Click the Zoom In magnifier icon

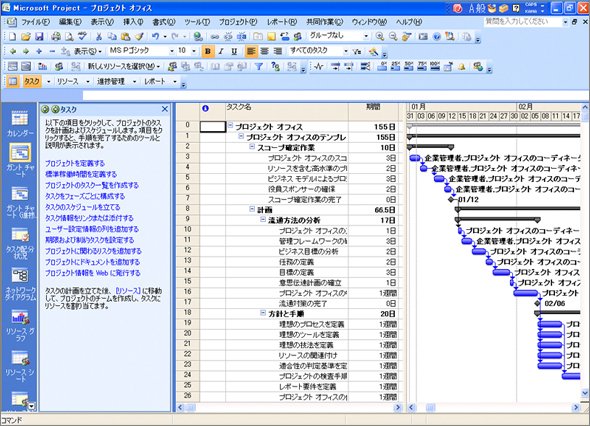pyautogui.click(x=380, y=37)
